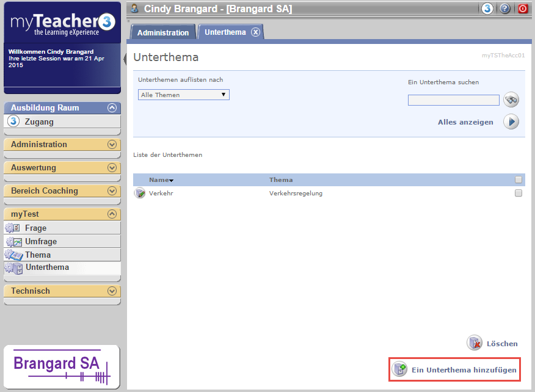Screen dimensions: 535x392
Task: Click the binoculars search icon
Action: click(511, 100)
